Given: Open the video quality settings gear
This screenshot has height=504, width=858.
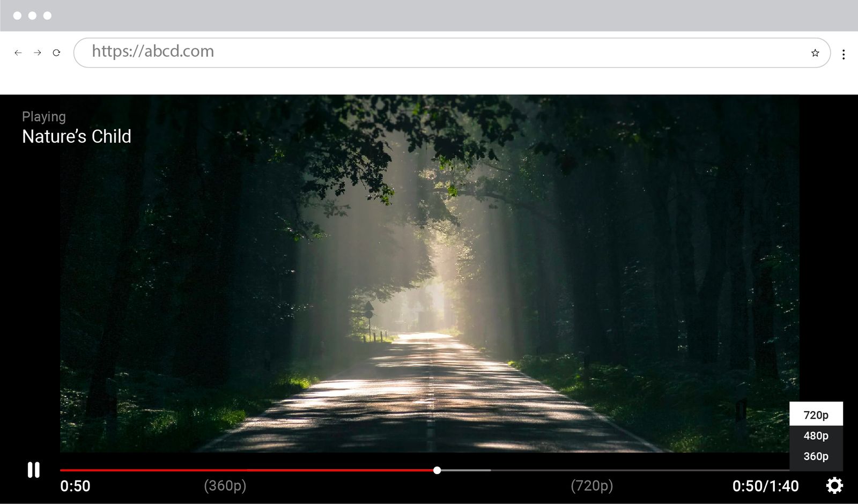Looking at the screenshot, I should pyautogui.click(x=835, y=486).
